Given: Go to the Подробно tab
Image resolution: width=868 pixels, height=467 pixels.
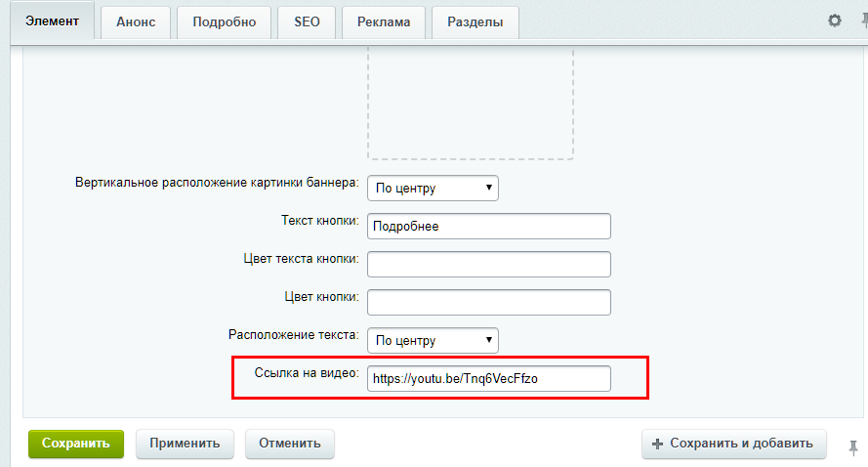Looking at the screenshot, I should [225, 21].
